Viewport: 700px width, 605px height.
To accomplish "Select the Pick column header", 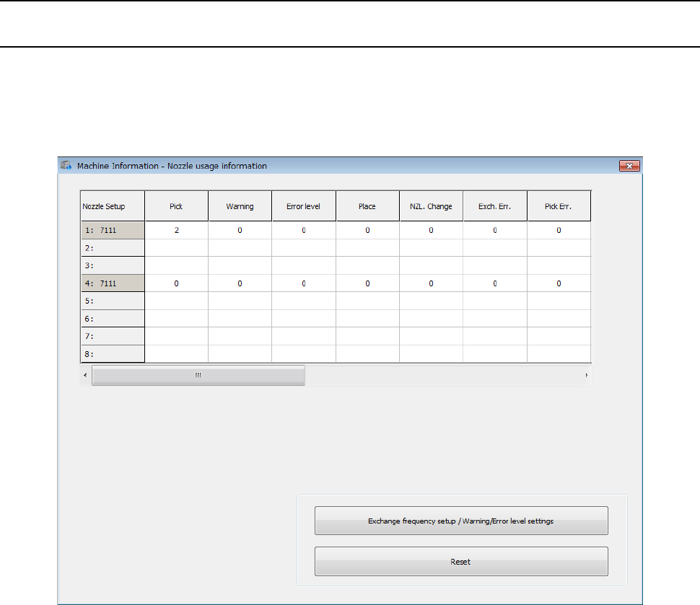I will (x=176, y=206).
